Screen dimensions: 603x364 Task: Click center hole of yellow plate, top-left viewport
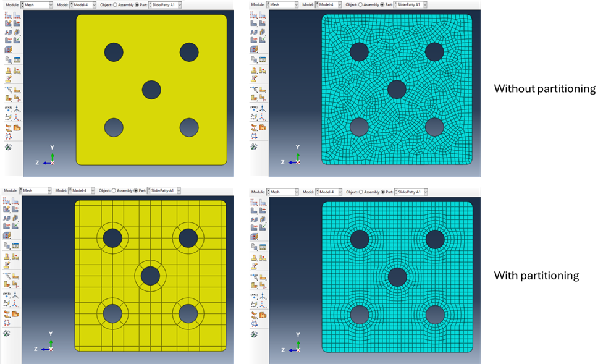pyautogui.click(x=151, y=90)
